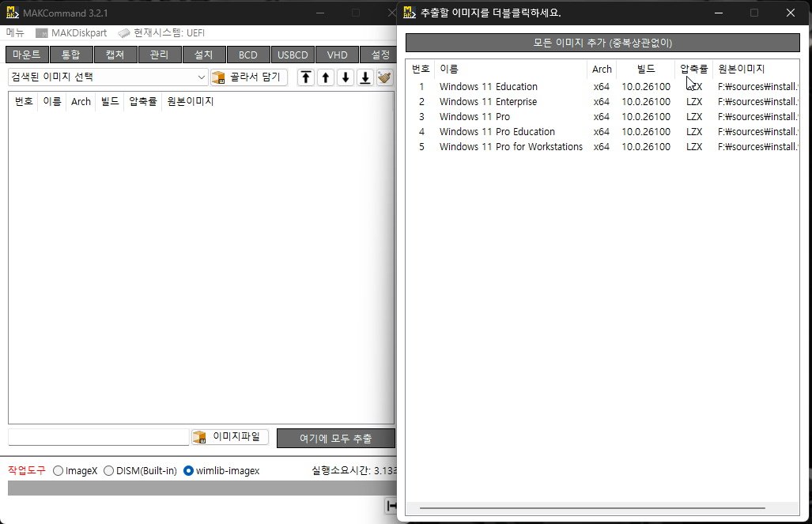Click 번호 column header in MAKCommand list
The image size is (812, 524).
[24, 101]
